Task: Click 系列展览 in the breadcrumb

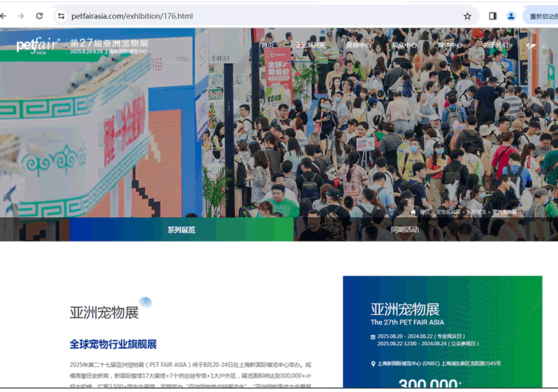Action: tap(476, 212)
